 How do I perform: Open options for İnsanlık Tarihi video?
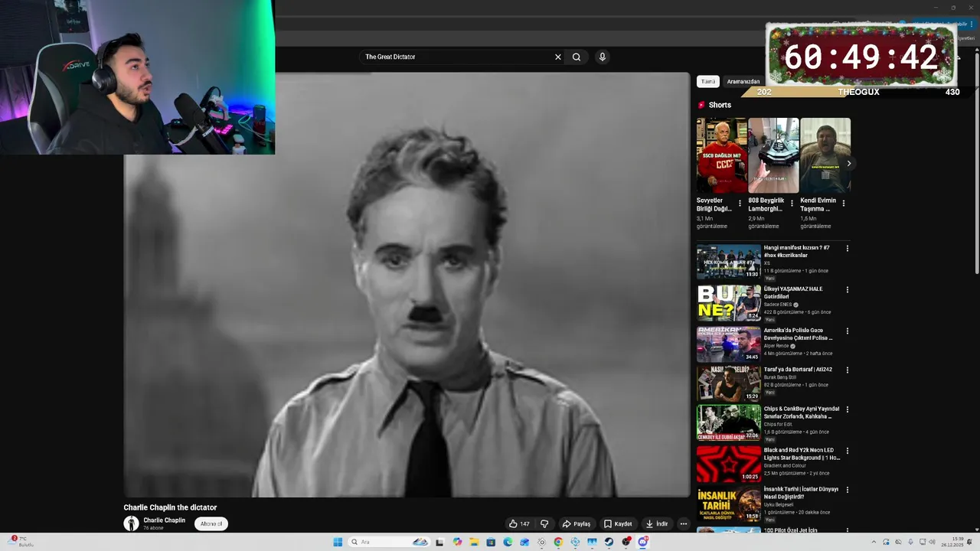847,491
